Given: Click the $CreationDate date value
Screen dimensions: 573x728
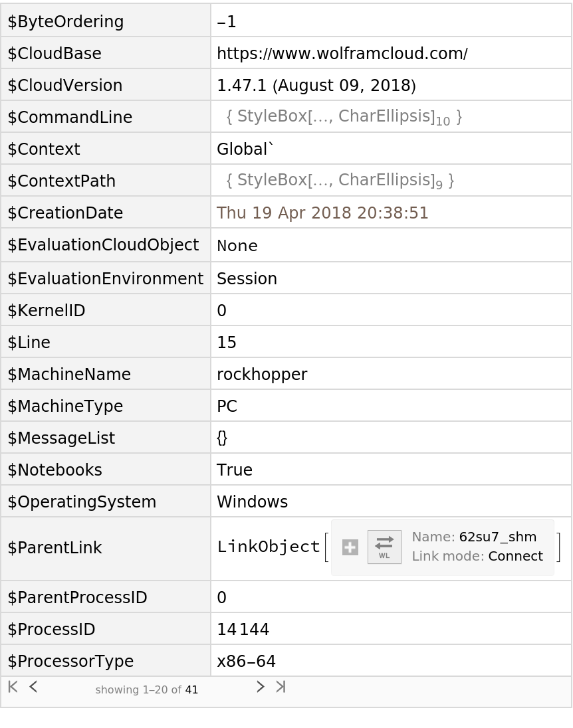Looking at the screenshot, I should 322,213.
